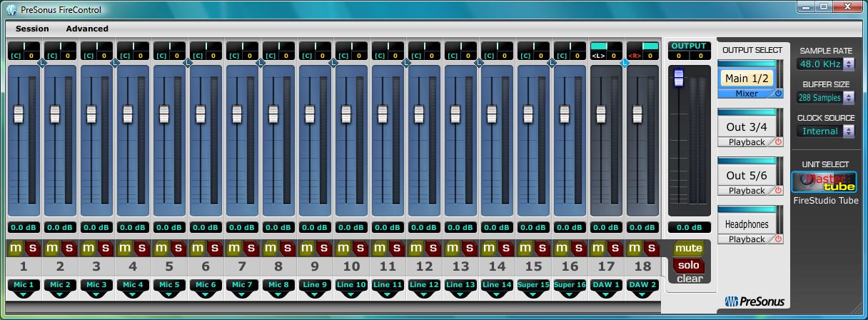The height and width of the screenshot is (320, 868).
Task: Click the Out 5/6 Playback power icon
Action: [x=778, y=191]
